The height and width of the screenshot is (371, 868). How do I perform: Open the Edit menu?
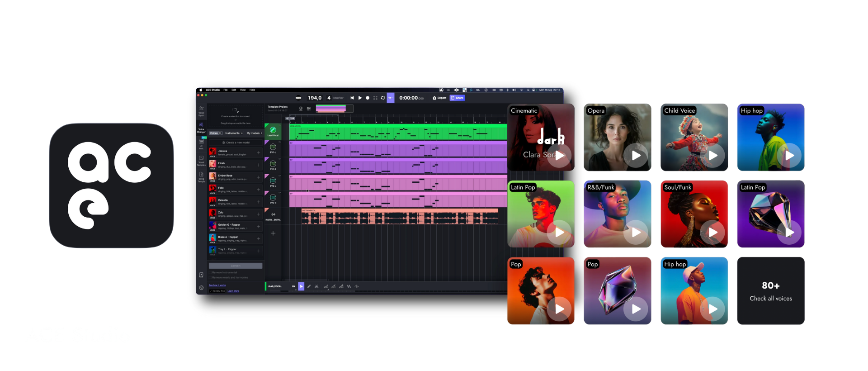tap(234, 90)
